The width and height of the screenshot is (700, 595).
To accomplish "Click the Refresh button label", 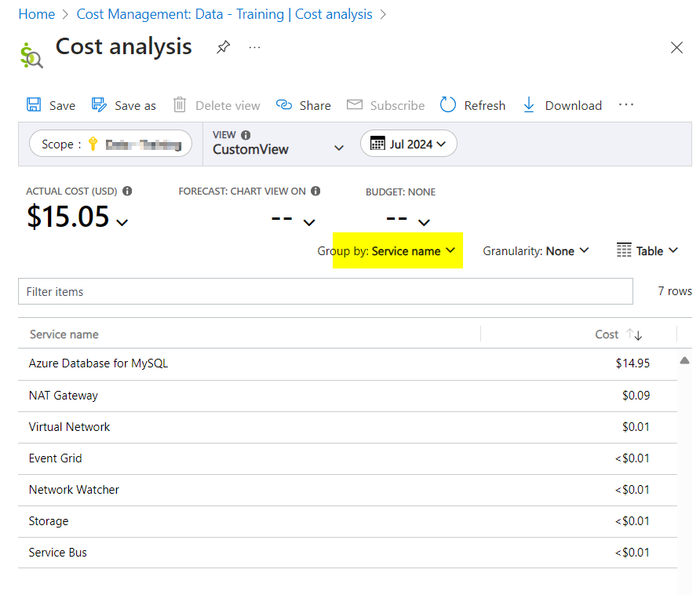I will 485,105.
